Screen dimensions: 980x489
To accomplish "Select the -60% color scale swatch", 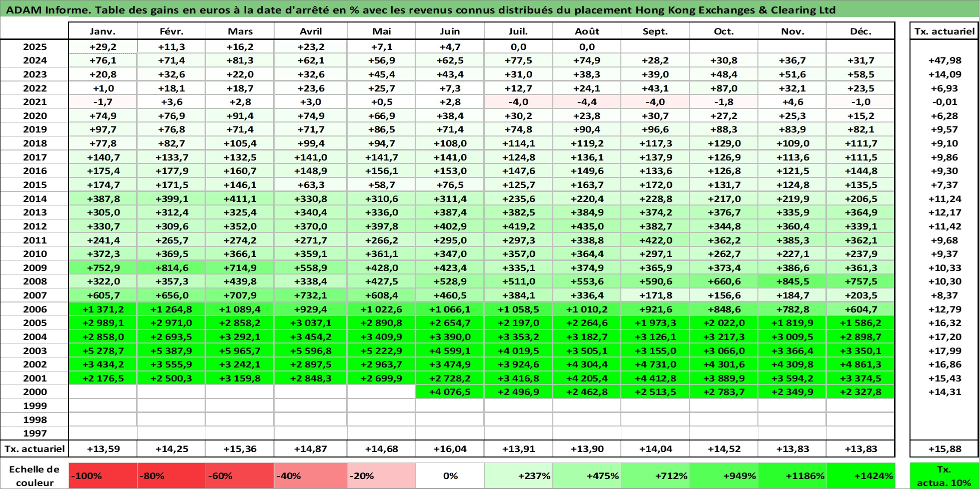I will [x=240, y=475].
